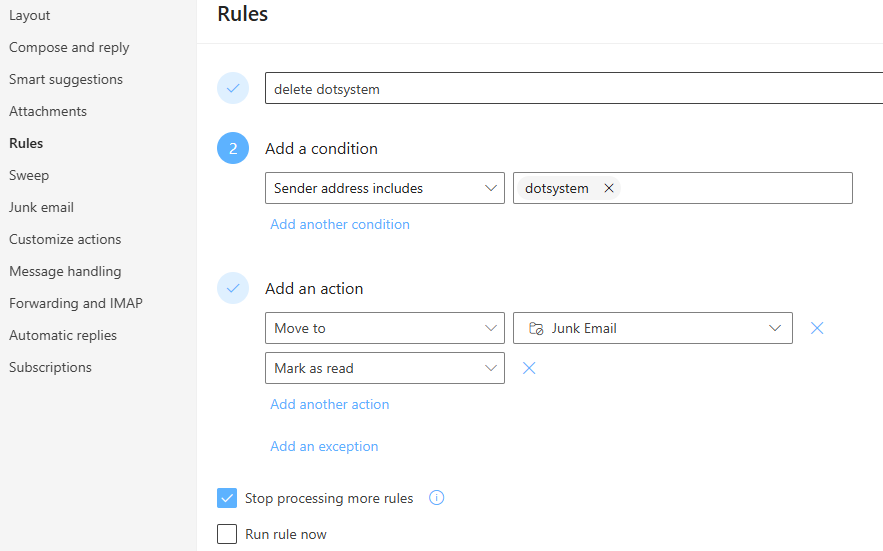Click the Add an exception link

pyautogui.click(x=324, y=446)
